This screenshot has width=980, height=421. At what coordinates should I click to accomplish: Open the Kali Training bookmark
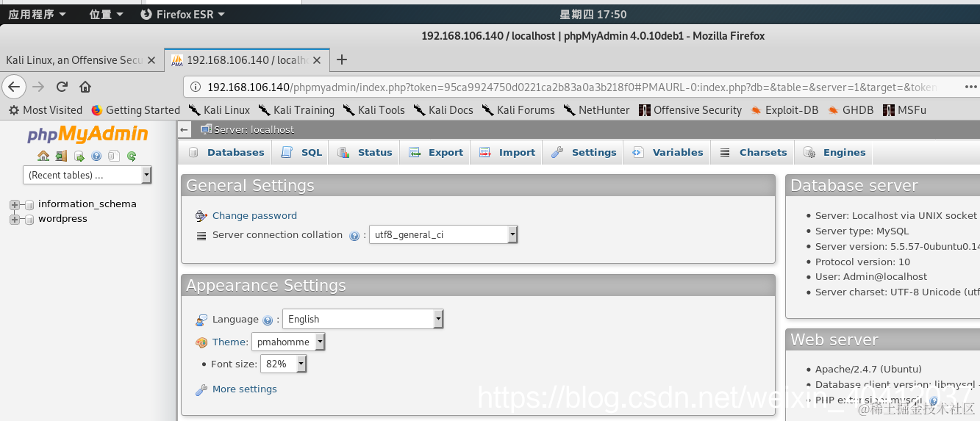click(x=296, y=110)
